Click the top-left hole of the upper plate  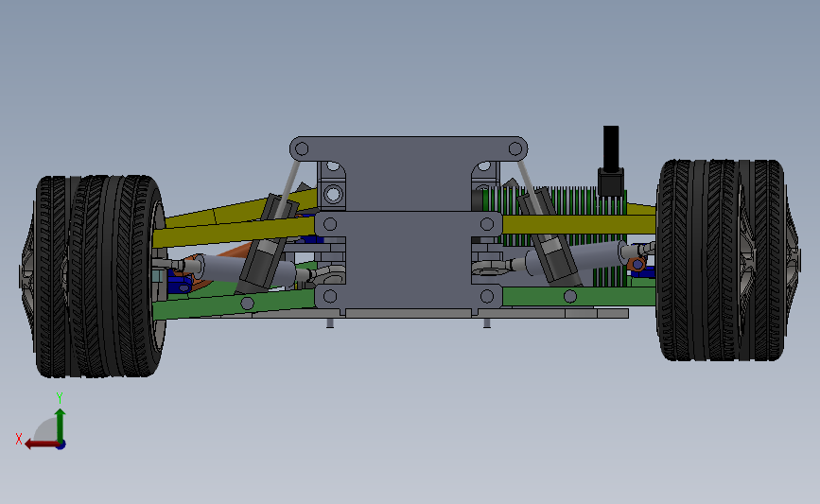[x=302, y=149]
